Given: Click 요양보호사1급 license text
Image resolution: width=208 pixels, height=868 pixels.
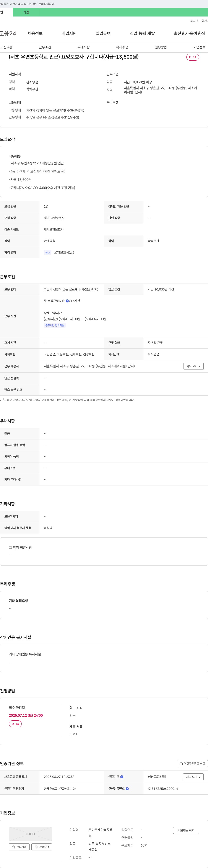Looking at the screenshot, I should (64, 252).
